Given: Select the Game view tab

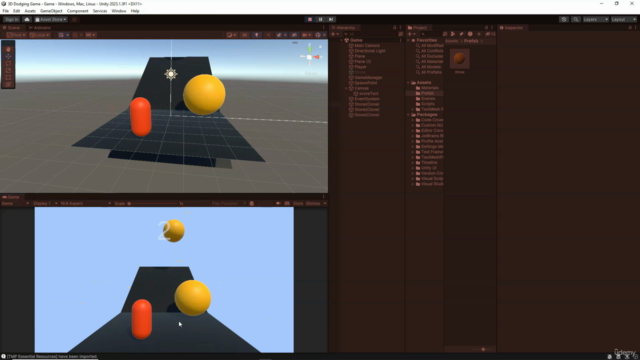Looking at the screenshot, I should click(11, 197).
